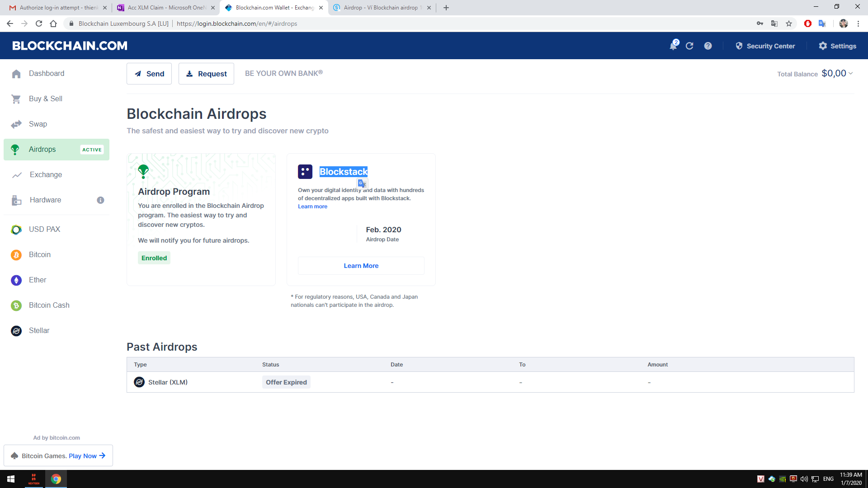This screenshot has width=868, height=488.
Task: Bookmark this page with star icon
Action: click(x=789, y=23)
